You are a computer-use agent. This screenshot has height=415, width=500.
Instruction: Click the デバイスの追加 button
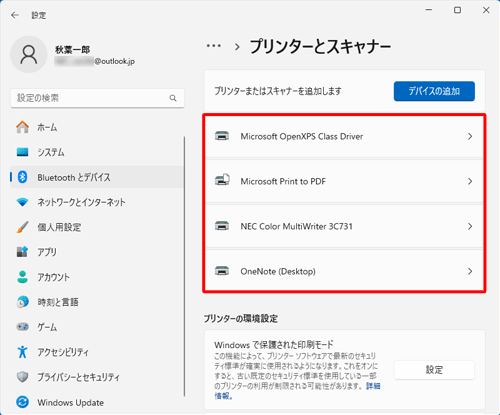pyautogui.click(x=434, y=91)
